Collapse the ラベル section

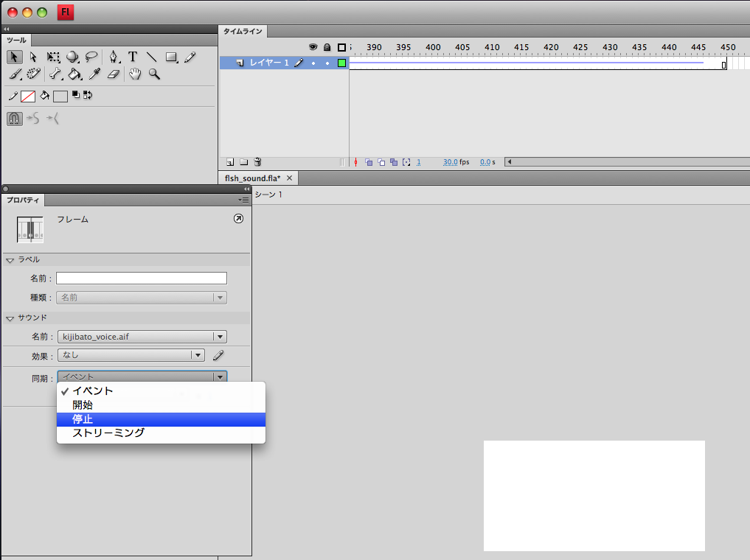pos(10,260)
